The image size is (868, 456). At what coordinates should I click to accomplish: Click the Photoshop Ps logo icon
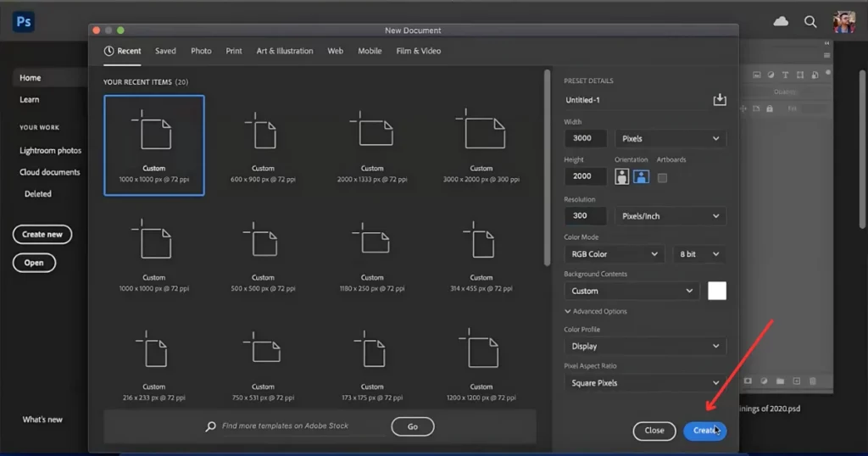click(x=23, y=21)
